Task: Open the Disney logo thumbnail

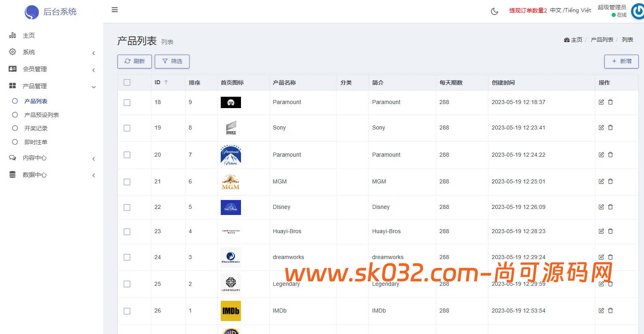Action: [x=231, y=207]
